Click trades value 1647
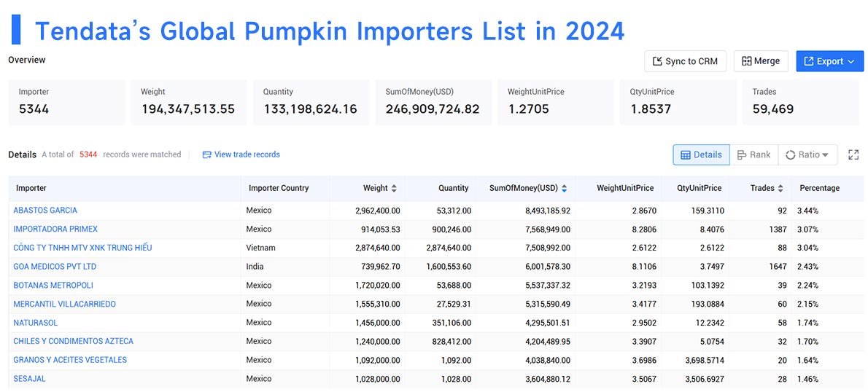868x392 pixels. click(778, 267)
